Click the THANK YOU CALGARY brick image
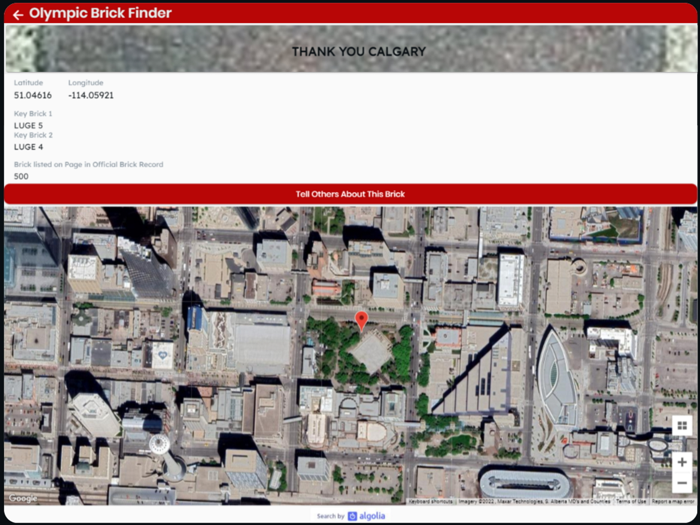700x525 pixels. (x=350, y=49)
